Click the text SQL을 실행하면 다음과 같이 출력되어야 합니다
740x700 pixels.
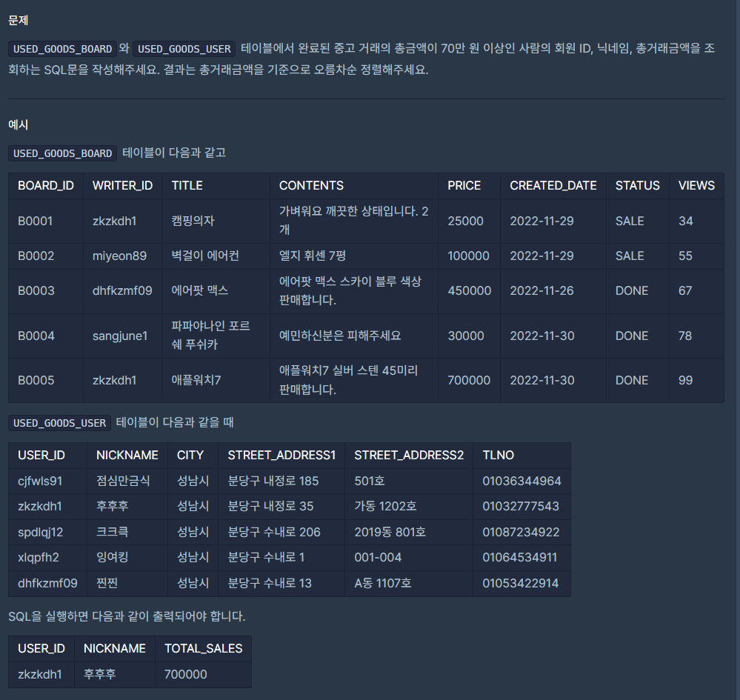tap(127, 616)
